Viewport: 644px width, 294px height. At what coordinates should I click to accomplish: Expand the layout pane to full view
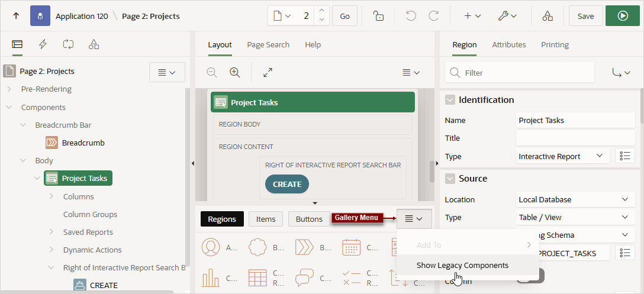pyautogui.click(x=268, y=73)
